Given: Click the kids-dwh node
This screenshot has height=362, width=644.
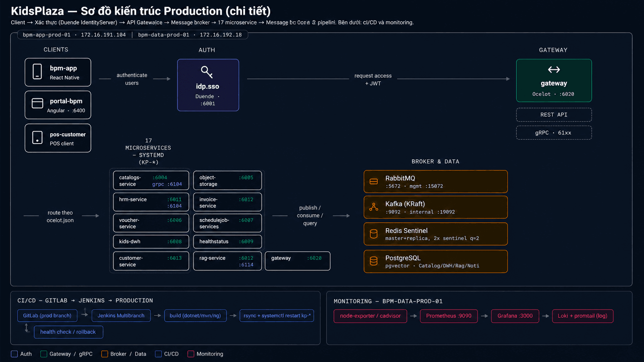Looking at the screenshot, I should (x=151, y=242).
